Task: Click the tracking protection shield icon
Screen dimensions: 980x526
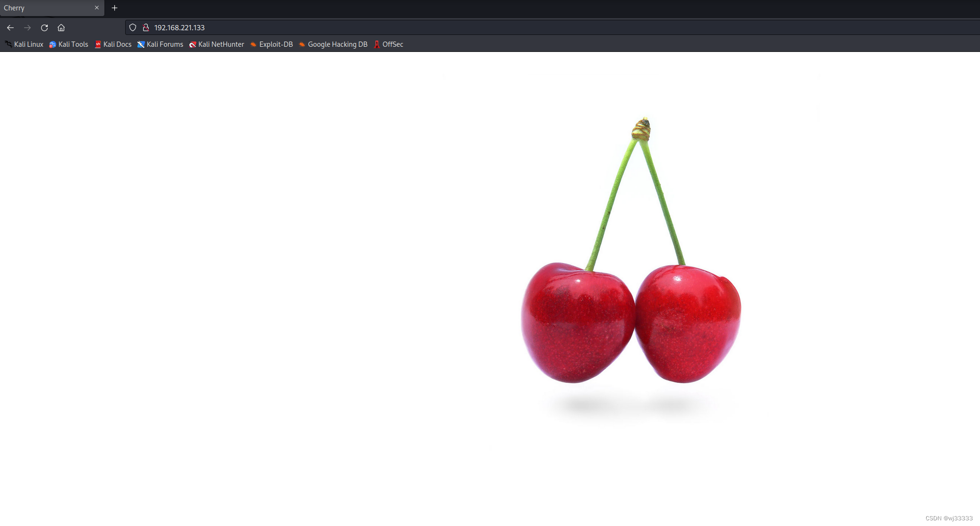Action: tap(133, 27)
